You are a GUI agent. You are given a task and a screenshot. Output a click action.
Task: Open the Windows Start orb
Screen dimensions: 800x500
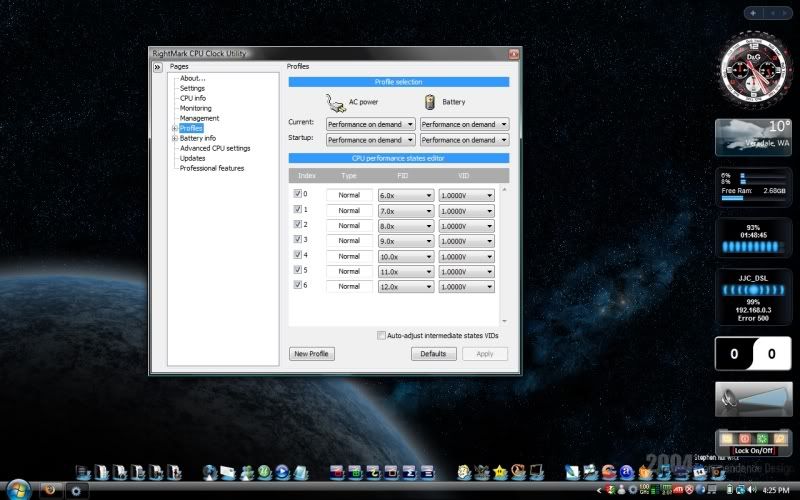pyautogui.click(x=19, y=489)
